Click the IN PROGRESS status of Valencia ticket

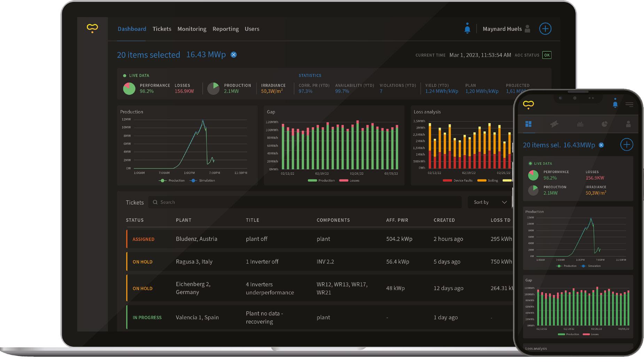(x=147, y=317)
